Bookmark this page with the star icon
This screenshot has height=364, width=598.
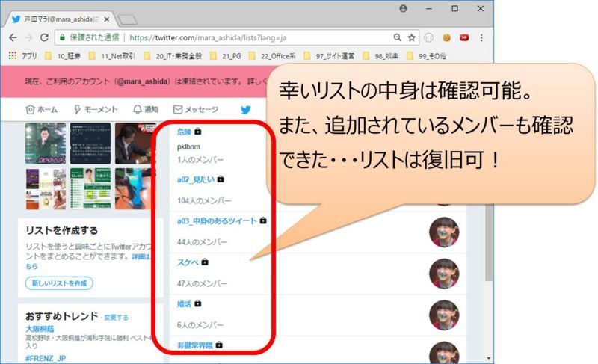(x=412, y=37)
